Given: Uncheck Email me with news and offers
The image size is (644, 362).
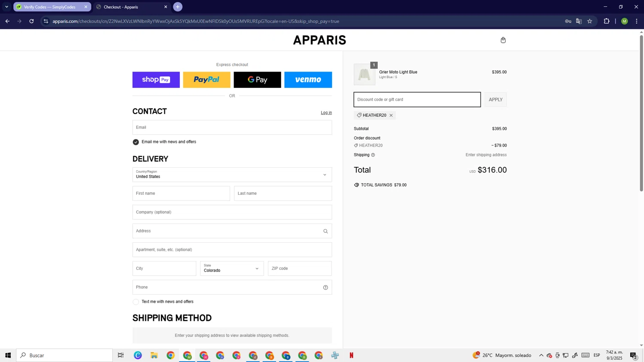Looking at the screenshot, I should click(136, 142).
